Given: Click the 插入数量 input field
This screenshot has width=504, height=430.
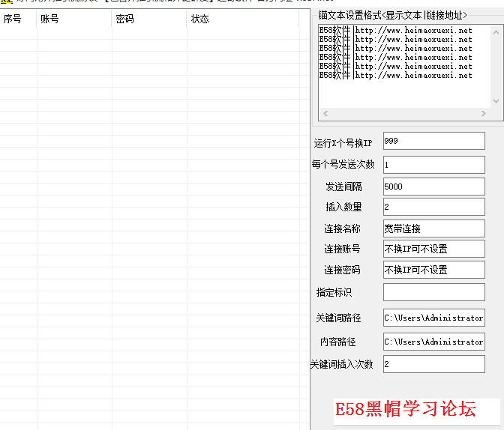Looking at the screenshot, I should 433,208.
